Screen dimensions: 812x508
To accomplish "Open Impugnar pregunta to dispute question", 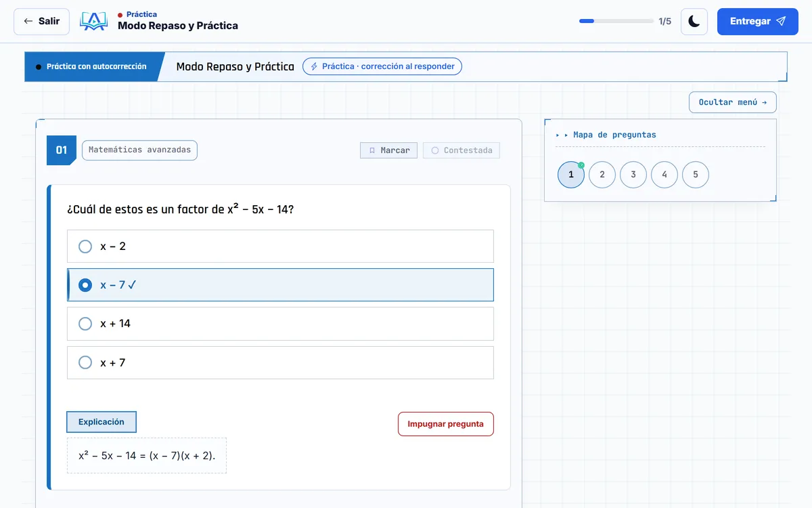I will pos(446,424).
